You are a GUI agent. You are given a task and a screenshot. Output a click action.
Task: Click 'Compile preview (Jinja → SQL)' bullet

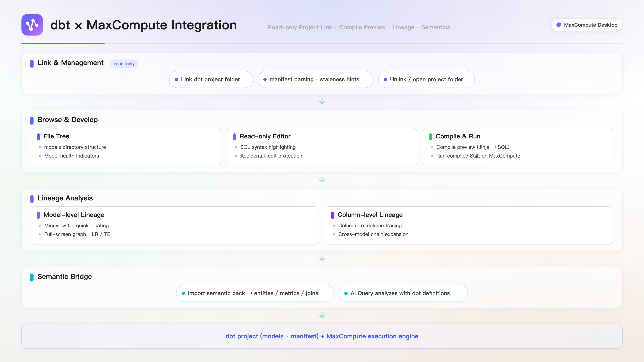pyautogui.click(x=473, y=147)
